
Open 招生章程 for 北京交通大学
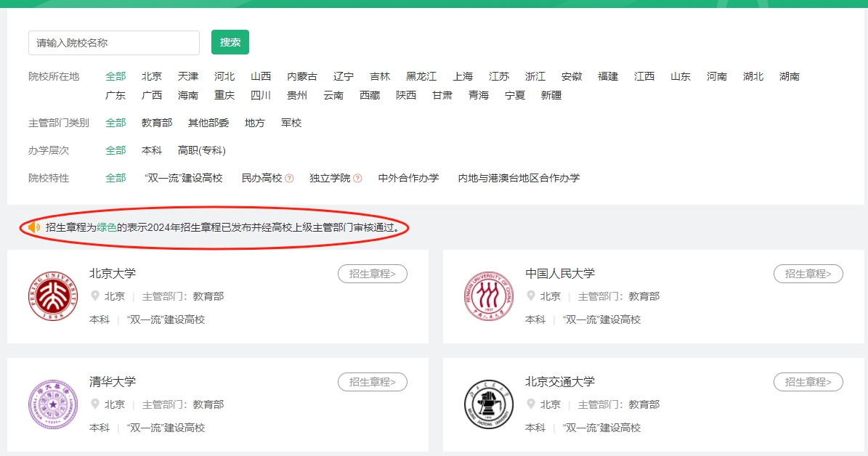point(808,381)
